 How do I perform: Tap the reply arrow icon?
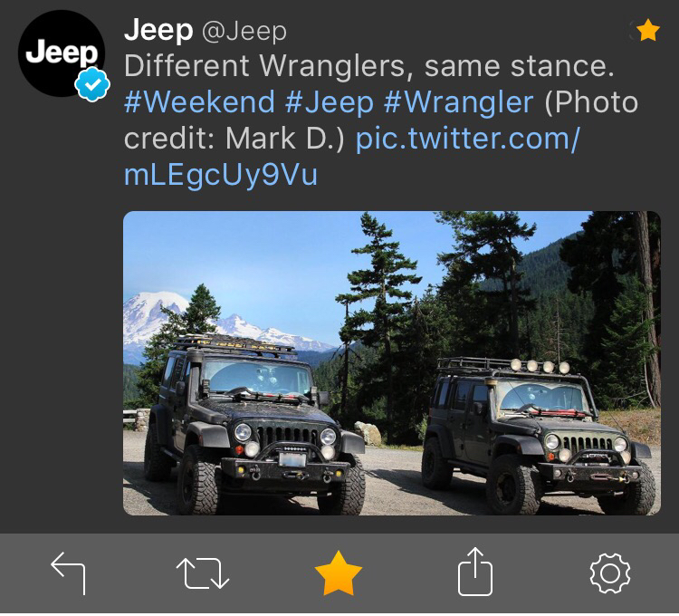click(68, 573)
